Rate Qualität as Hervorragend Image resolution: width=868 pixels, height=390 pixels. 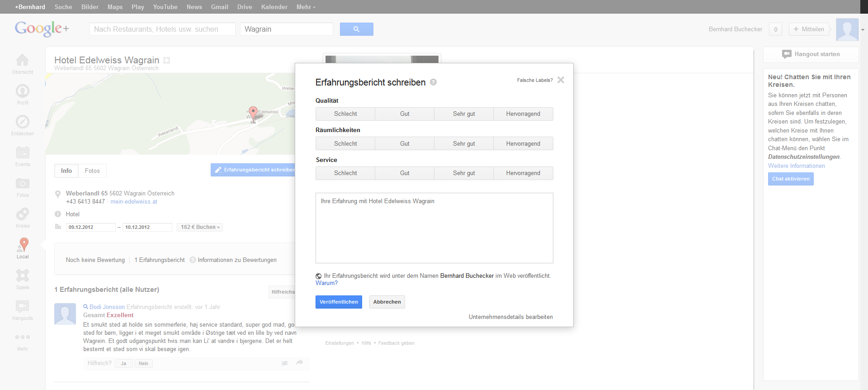(523, 114)
